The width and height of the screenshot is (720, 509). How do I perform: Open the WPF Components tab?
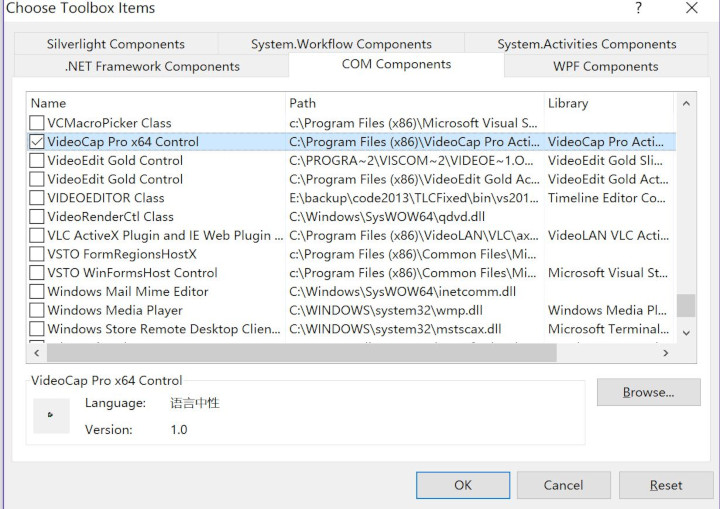605,66
